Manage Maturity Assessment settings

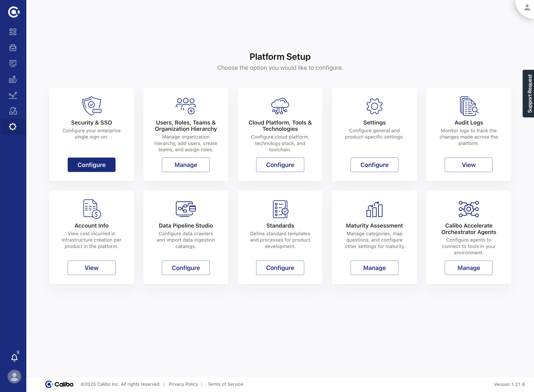374,268
